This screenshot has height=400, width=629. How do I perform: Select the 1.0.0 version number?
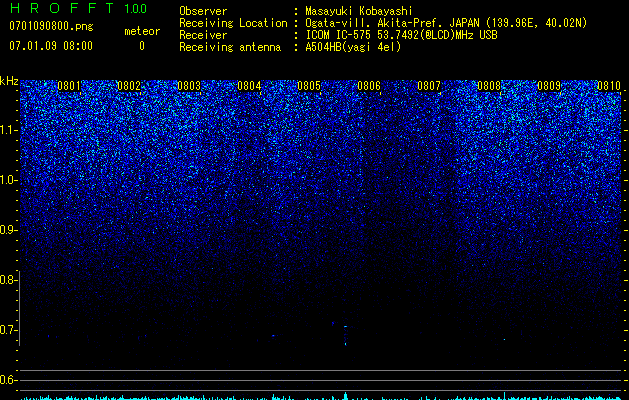(x=136, y=8)
